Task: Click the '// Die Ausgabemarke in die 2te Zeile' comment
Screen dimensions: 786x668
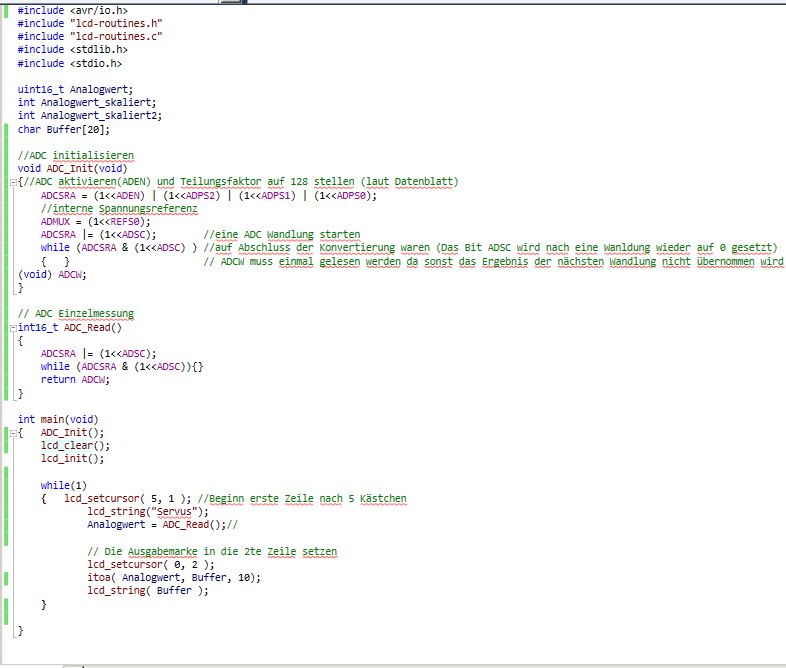Action: click(x=212, y=552)
